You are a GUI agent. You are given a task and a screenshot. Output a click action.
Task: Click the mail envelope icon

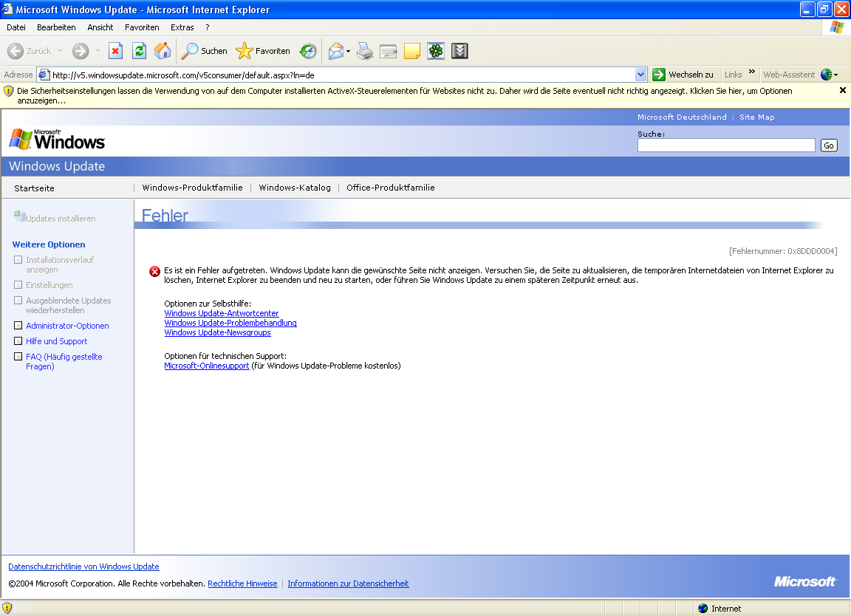336,51
